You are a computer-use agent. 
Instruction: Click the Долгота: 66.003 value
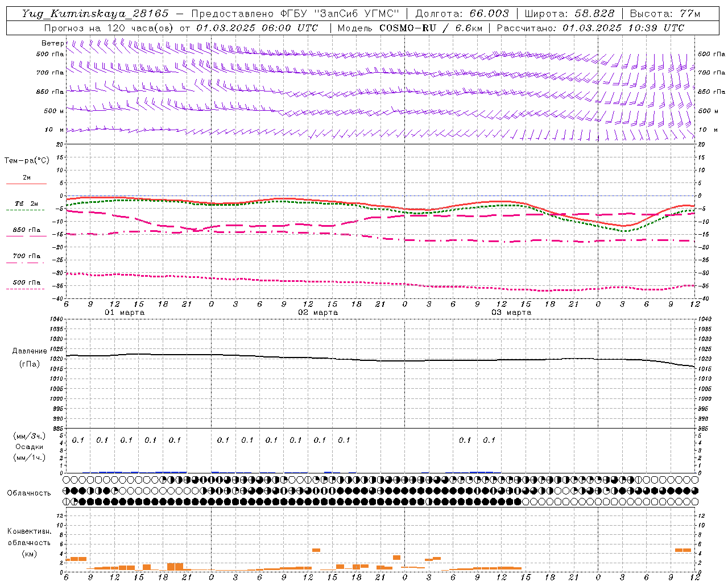[x=462, y=14]
